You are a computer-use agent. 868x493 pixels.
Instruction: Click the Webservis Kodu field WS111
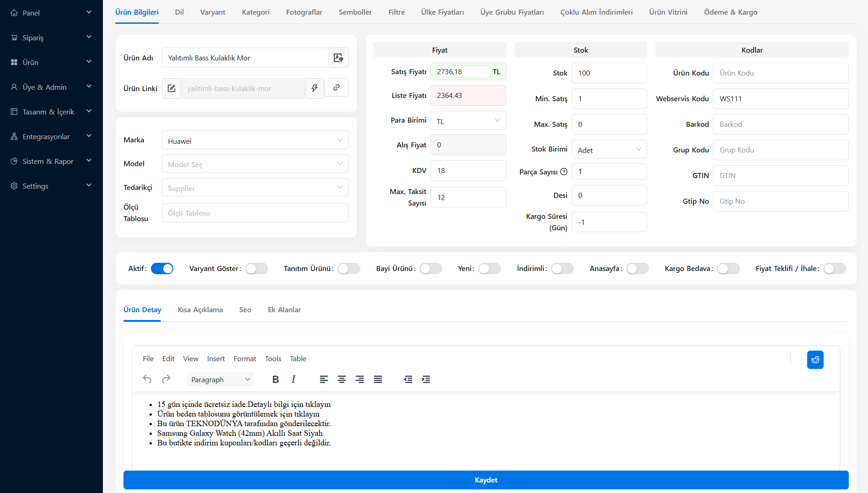tap(781, 98)
